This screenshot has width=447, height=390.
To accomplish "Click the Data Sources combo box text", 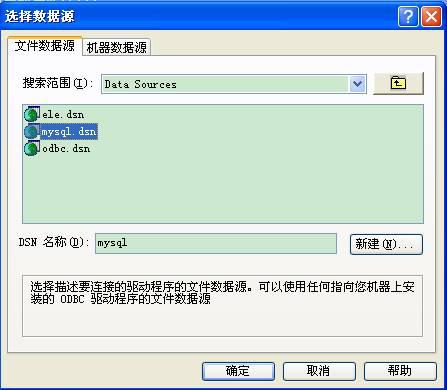I will click(140, 84).
